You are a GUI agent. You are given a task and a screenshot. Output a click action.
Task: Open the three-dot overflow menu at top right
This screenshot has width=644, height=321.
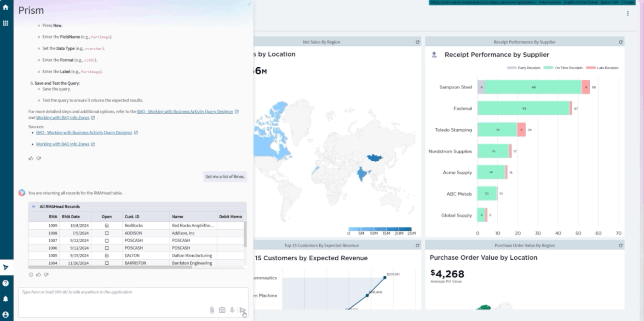[x=627, y=14]
